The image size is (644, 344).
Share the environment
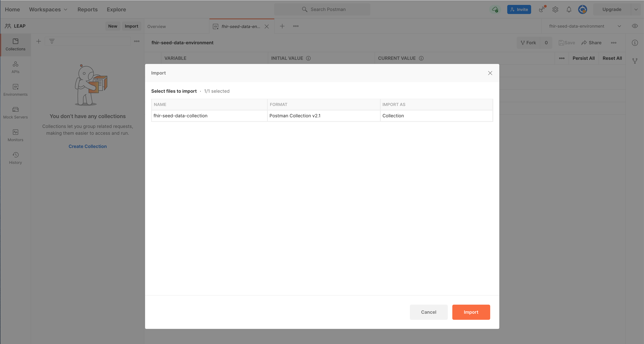(591, 43)
